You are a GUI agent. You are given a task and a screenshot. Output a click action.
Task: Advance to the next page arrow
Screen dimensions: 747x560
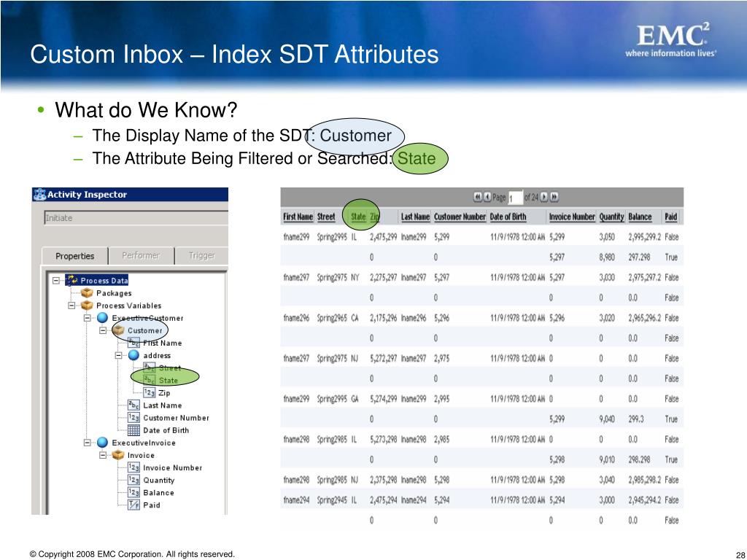545,197
